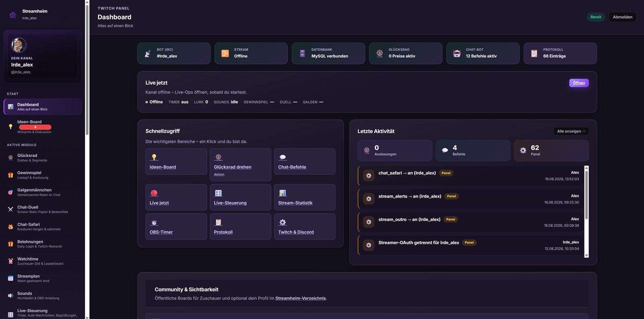Open Live jetzt quick access tile
Viewport: 644px width, 319px height.
pyautogui.click(x=176, y=197)
